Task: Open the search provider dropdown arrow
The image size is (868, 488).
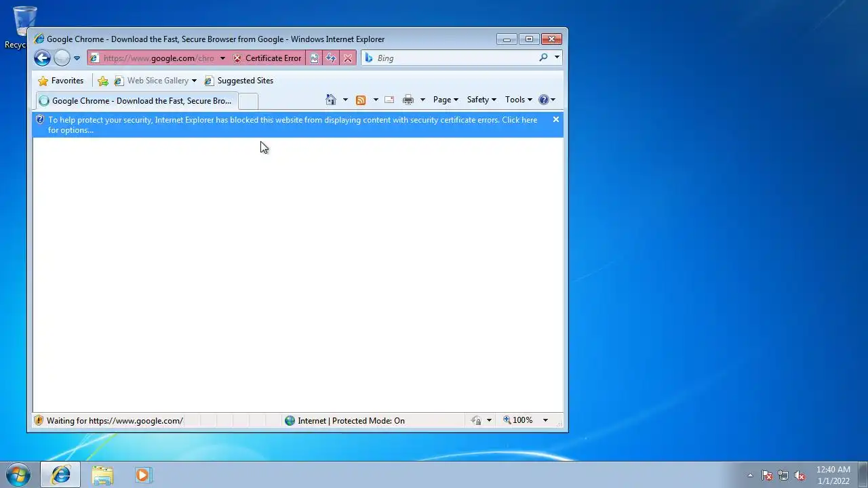Action: point(557,58)
